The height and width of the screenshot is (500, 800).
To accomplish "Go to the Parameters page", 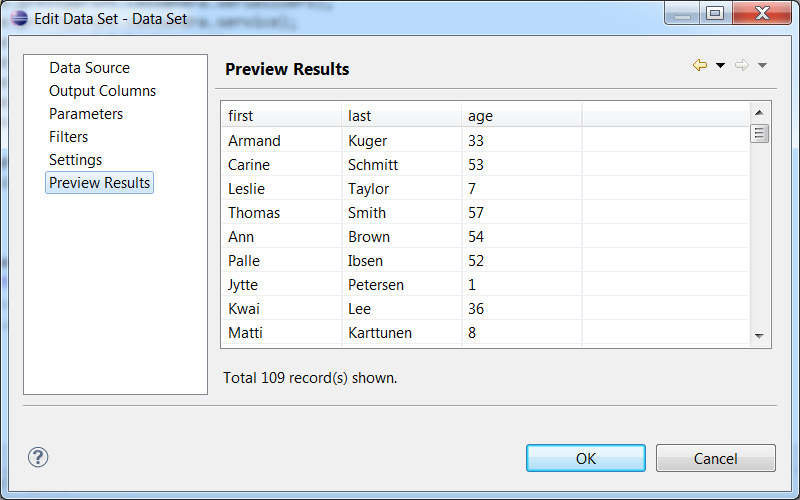I will [x=86, y=114].
